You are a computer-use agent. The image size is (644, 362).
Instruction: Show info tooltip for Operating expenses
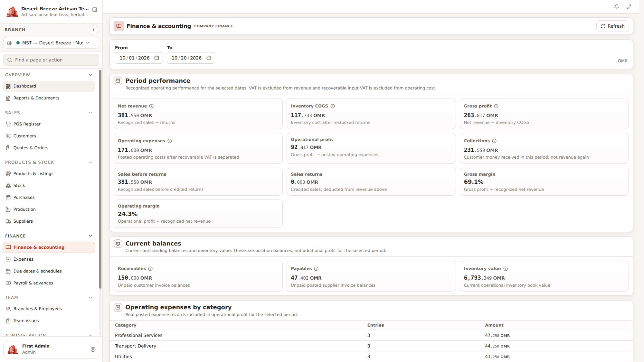(x=170, y=141)
